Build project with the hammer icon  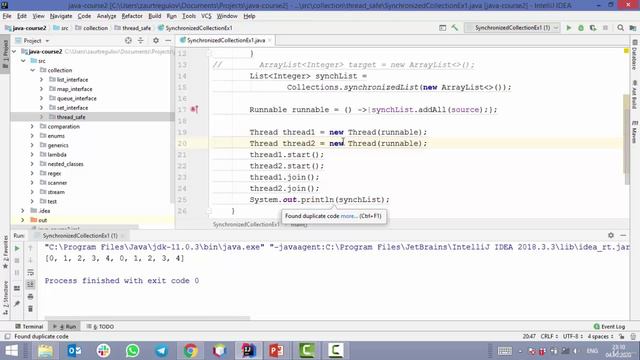(x=455, y=28)
